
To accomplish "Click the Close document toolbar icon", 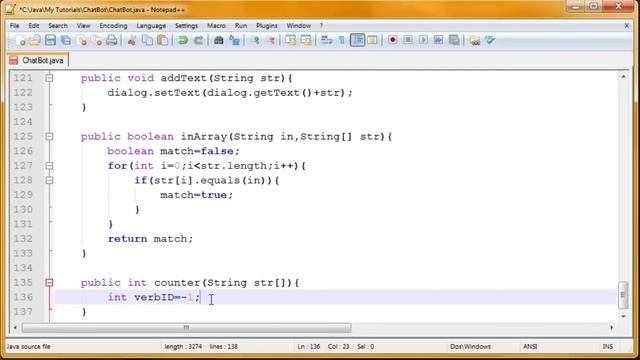I will click(82, 40).
